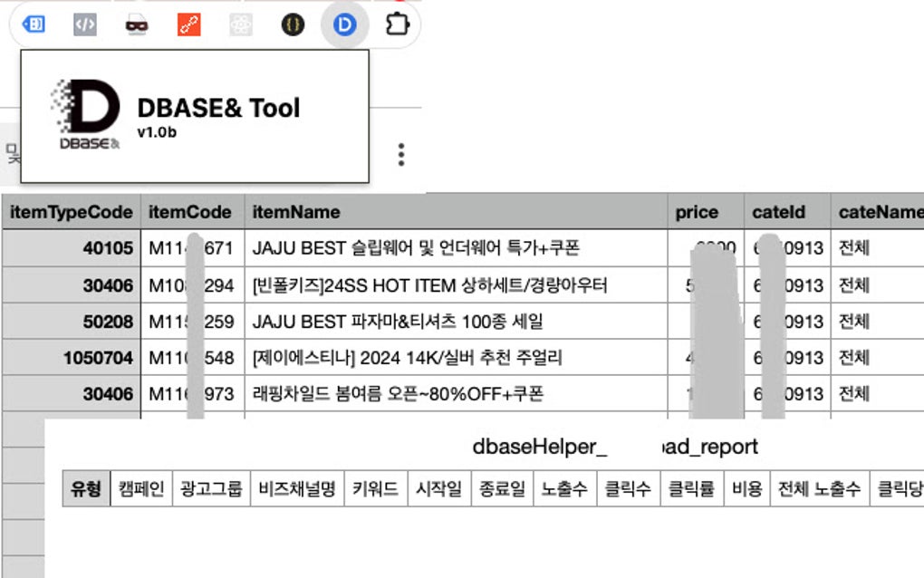Click the blue tag extension icon
The width and height of the screenshot is (924, 578).
click(x=34, y=24)
